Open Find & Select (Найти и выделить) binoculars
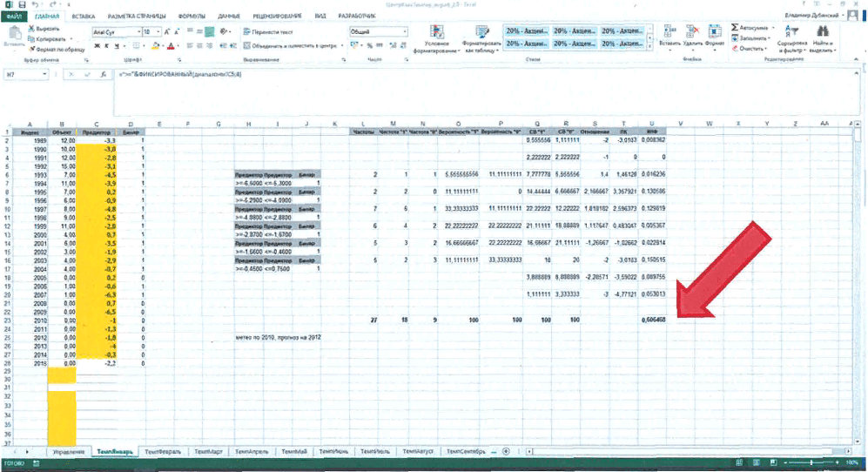868x472 pixels. click(x=822, y=31)
